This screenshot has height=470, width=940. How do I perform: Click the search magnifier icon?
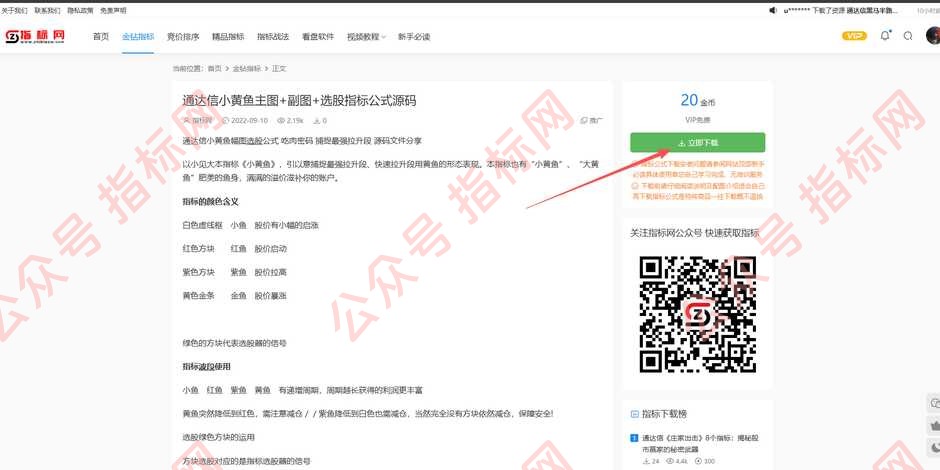pos(908,36)
